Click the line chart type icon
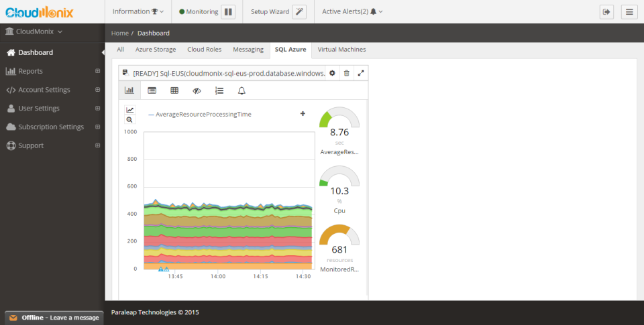This screenshot has height=325, width=644. click(129, 110)
